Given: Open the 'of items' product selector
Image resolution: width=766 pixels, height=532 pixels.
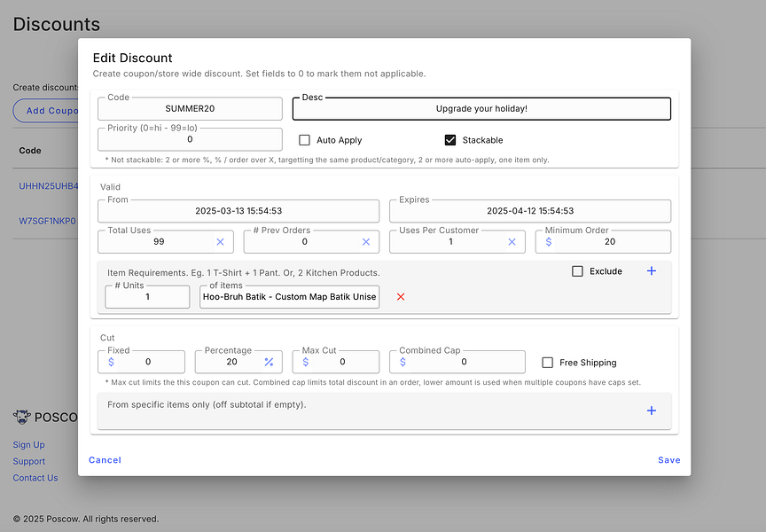Looking at the screenshot, I should click(289, 297).
